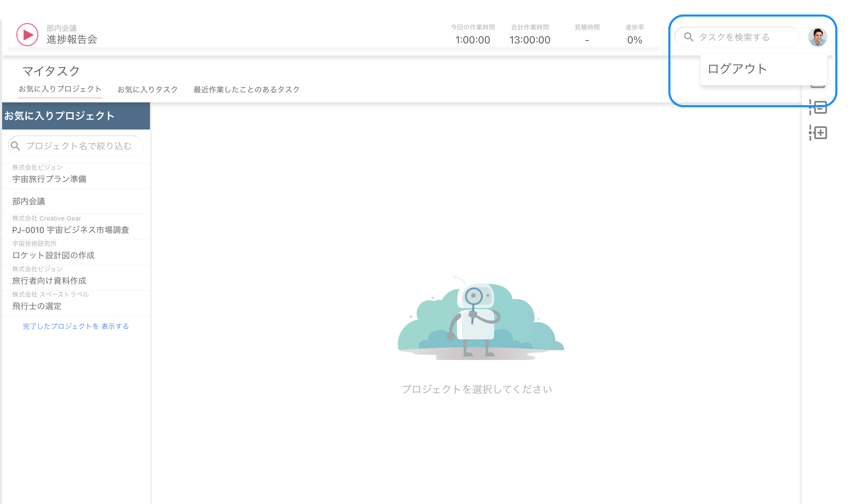Image resolution: width=852 pixels, height=504 pixels.
Task: Click the 0% progress rate indicator
Action: [x=634, y=40]
